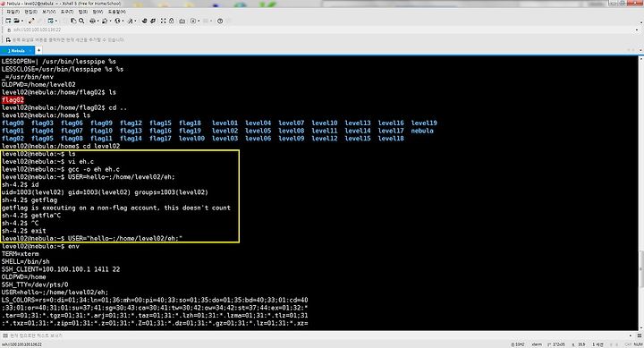Click the 'nebula' directory name in listing
The height and width of the screenshot is (348, 644).
pyautogui.click(x=422, y=131)
